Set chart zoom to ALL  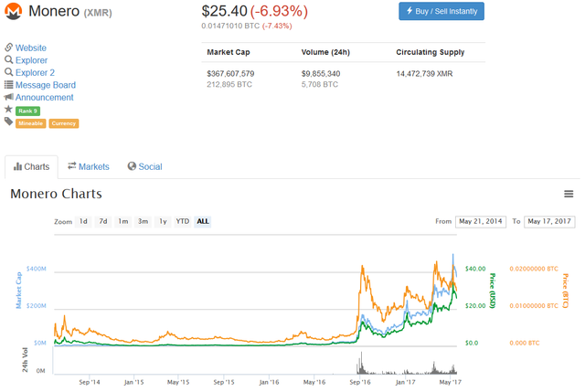tap(203, 221)
